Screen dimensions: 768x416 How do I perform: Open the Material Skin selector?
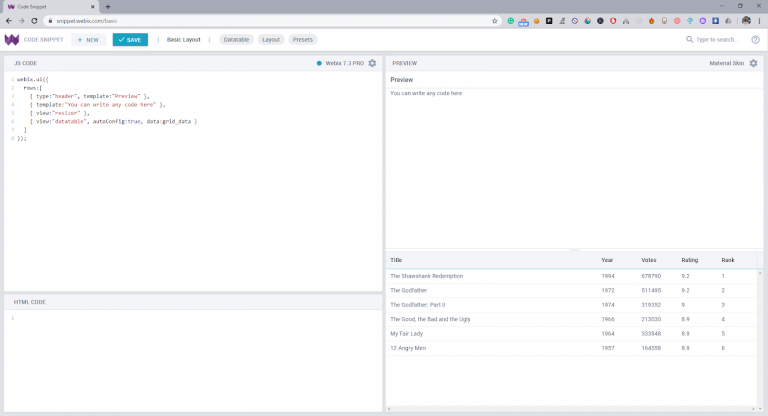point(726,63)
